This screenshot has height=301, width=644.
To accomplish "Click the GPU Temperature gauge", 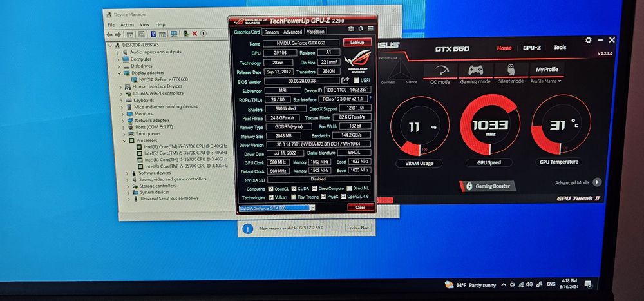I will 561,124.
